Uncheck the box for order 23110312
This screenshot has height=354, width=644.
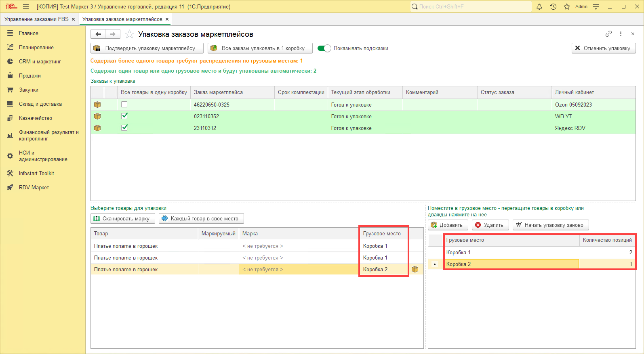tap(124, 128)
